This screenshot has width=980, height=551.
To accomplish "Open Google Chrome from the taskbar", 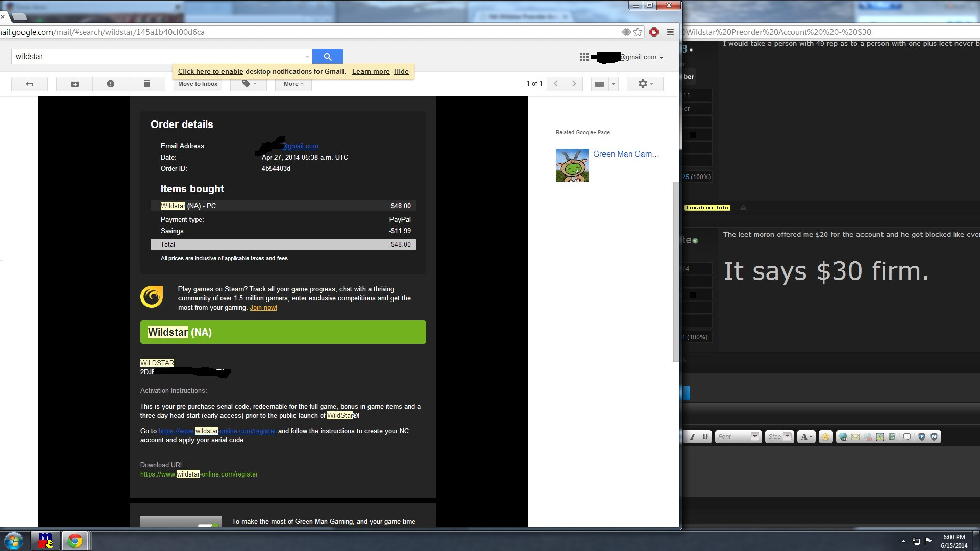I will tap(75, 541).
